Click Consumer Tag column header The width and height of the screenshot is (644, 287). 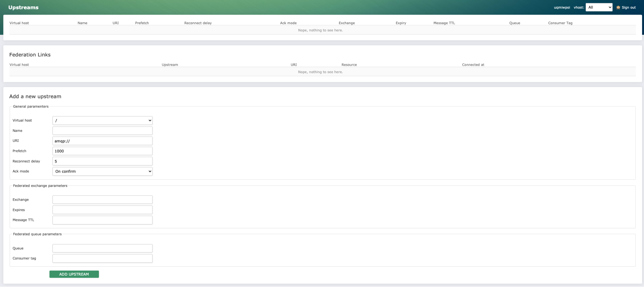560,23
